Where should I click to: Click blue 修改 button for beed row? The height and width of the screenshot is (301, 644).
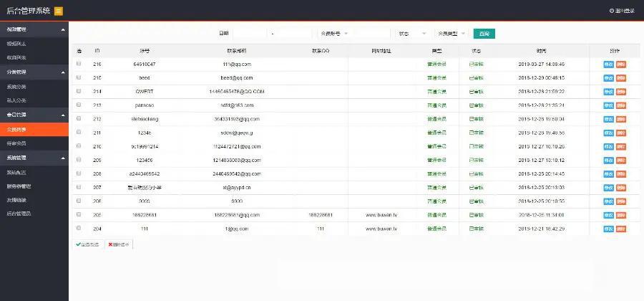(609, 78)
